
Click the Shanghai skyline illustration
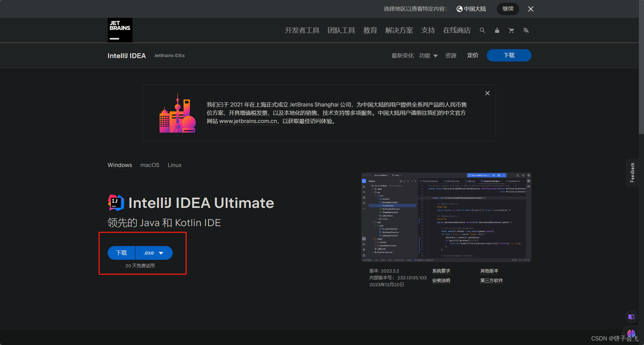pos(178,113)
